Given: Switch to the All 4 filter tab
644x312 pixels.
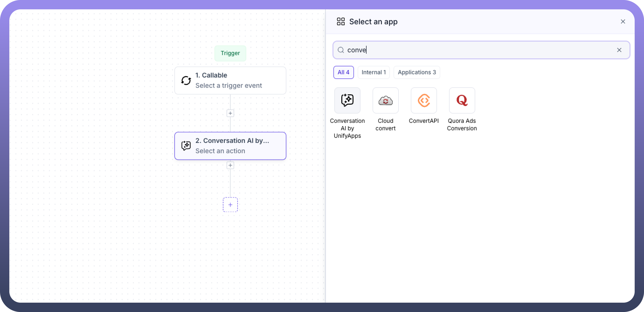Looking at the screenshot, I should coord(343,72).
